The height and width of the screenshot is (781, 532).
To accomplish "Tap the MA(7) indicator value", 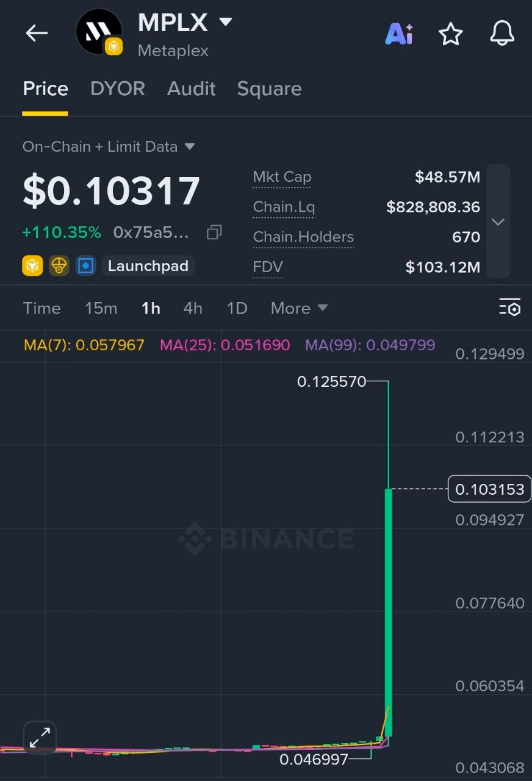I will pos(84,345).
